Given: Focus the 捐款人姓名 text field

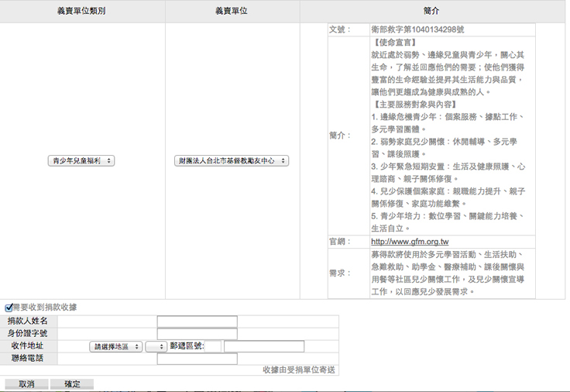Looking at the screenshot, I should coord(197,322).
